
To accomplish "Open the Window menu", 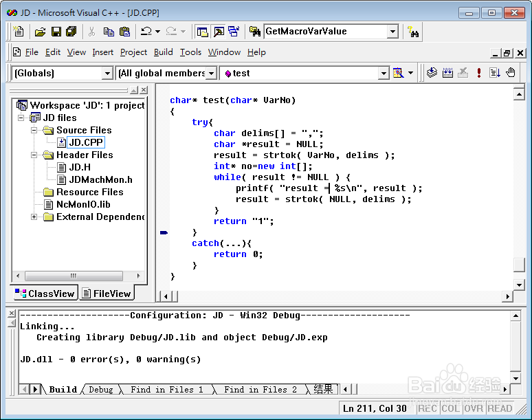I will (224, 52).
